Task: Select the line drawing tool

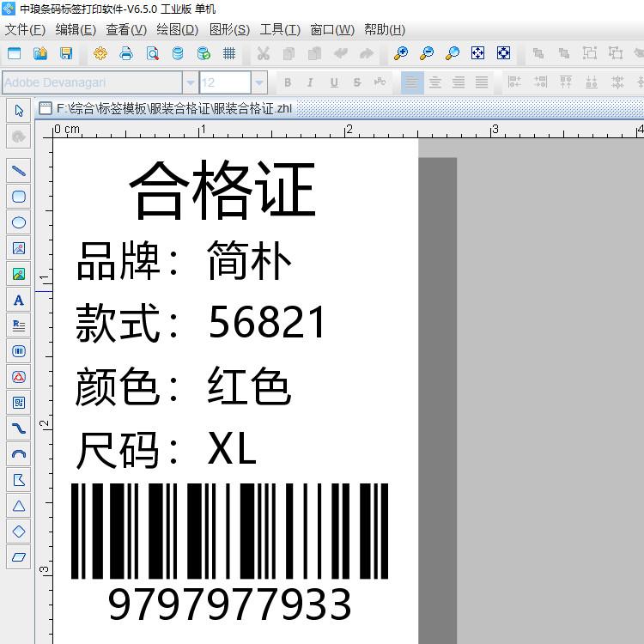Action: pos(19,171)
